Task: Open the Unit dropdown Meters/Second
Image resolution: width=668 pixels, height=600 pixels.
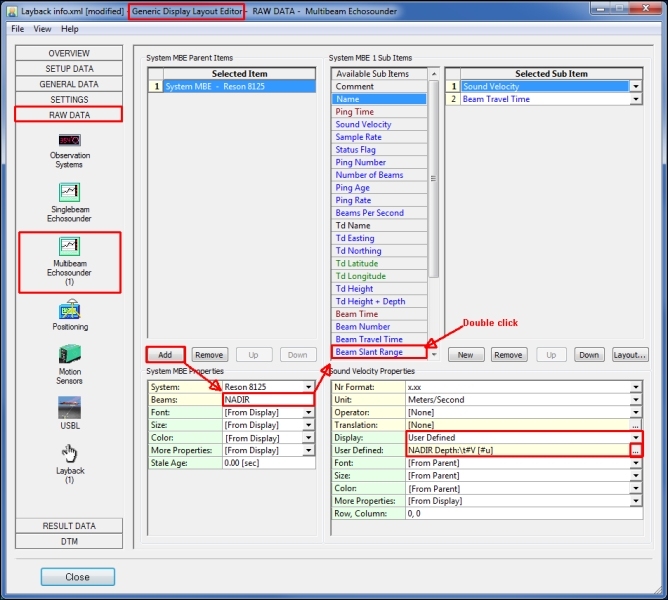Action: click(x=635, y=399)
